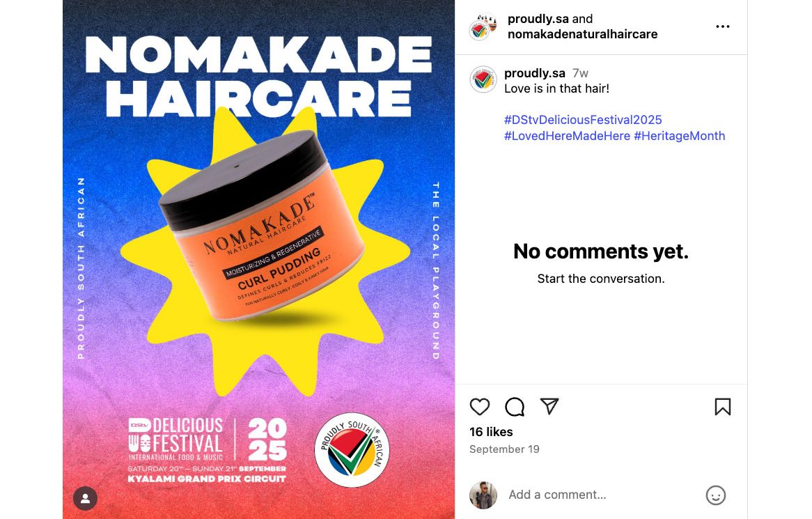
Task: Open proudly.sa username in caption
Action: 535,73
